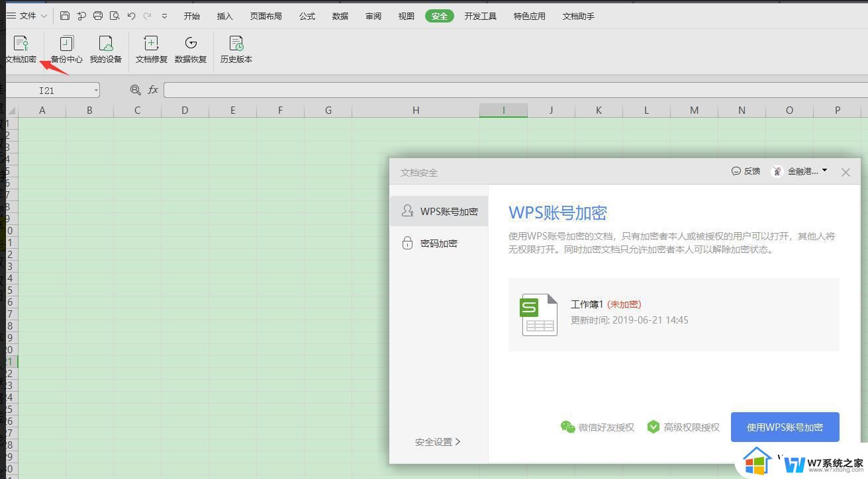This screenshot has width=868, height=479.
Task: Click the 工作簿1 spreadsheet file icon
Action: (x=540, y=315)
